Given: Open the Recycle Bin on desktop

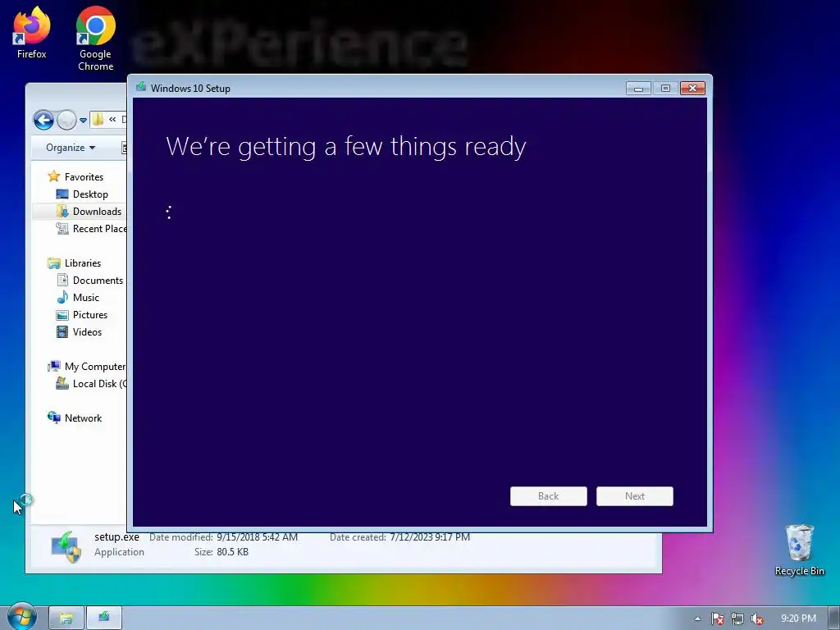Looking at the screenshot, I should coord(799,550).
